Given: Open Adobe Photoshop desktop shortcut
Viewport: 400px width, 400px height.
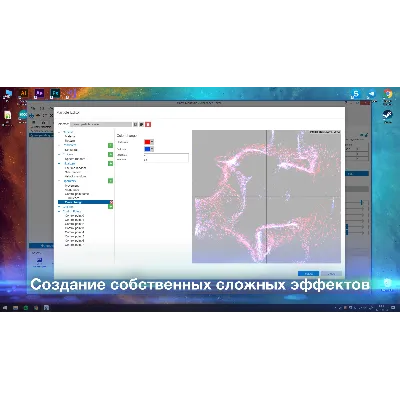Looking at the screenshot, I should click(55, 93).
